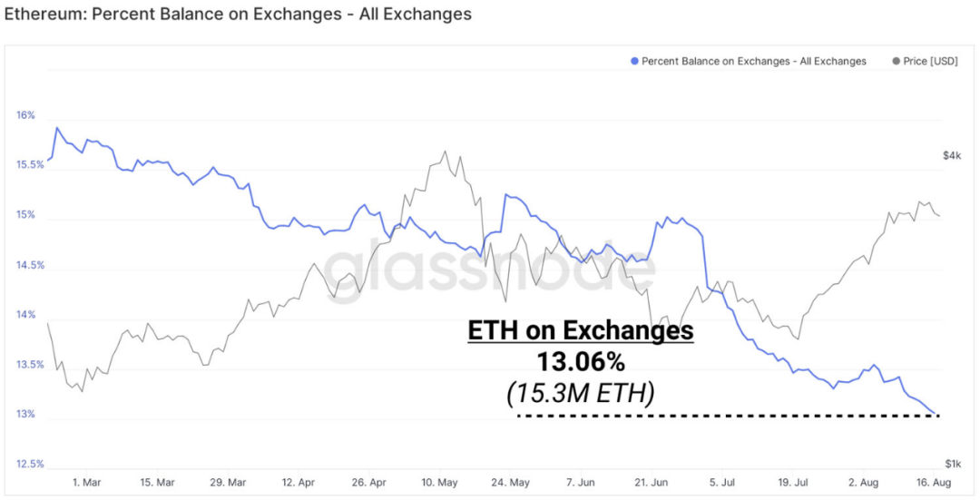
Task: Click the 13.06% annotation value
Action: click(x=581, y=362)
